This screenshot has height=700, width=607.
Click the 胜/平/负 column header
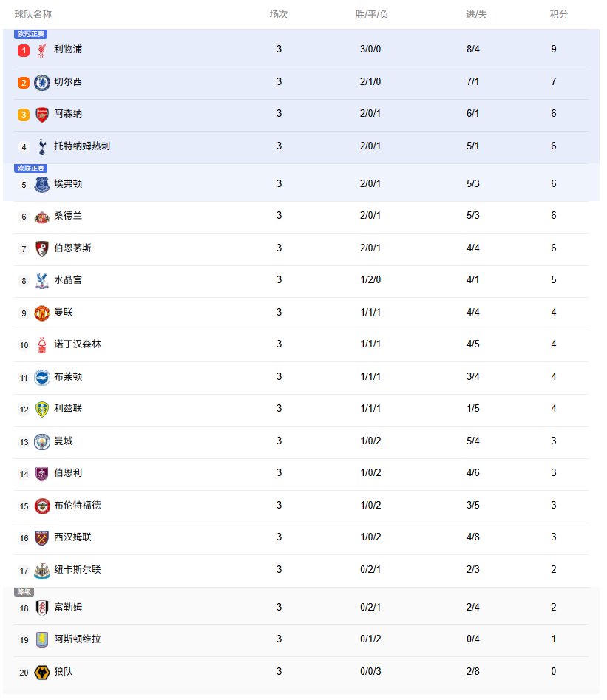point(371,14)
